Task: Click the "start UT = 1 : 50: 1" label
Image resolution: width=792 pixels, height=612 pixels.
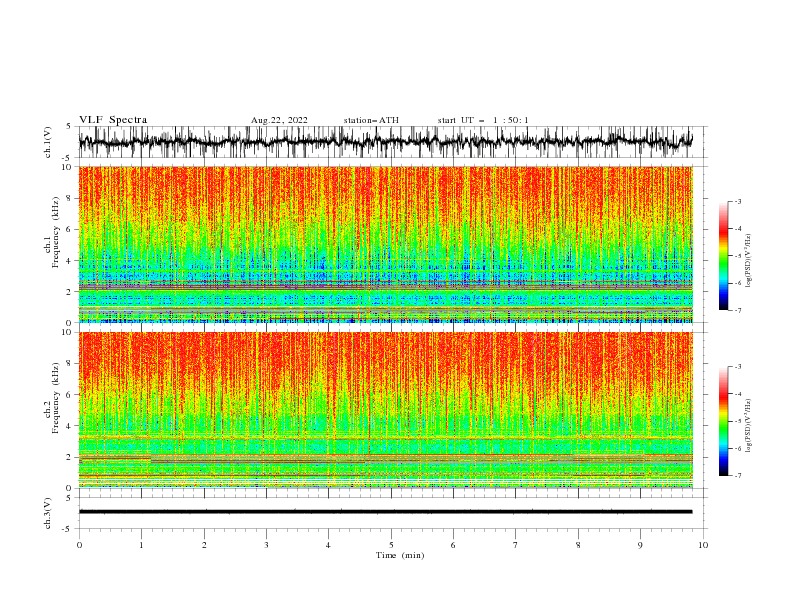Action: click(x=483, y=120)
